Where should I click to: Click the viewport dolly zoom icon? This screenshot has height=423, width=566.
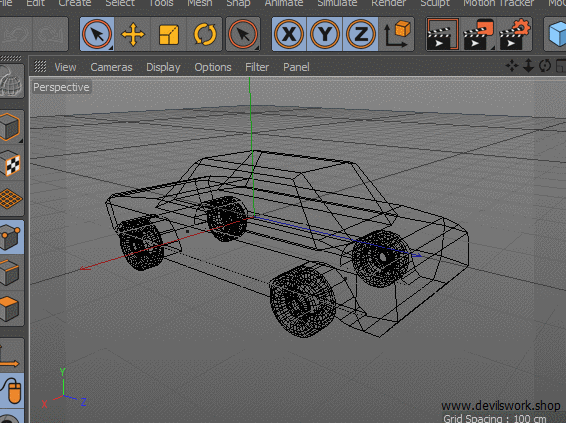[528, 66]
